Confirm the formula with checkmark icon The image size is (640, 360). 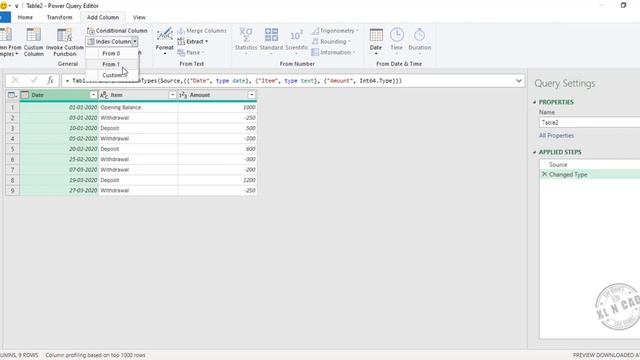[34, 80]
